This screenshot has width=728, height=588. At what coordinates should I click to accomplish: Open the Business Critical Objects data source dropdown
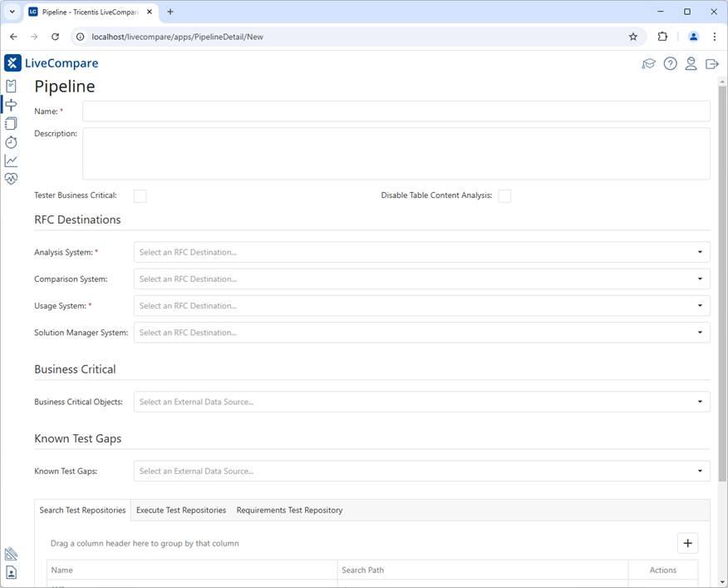pos(699,402)
